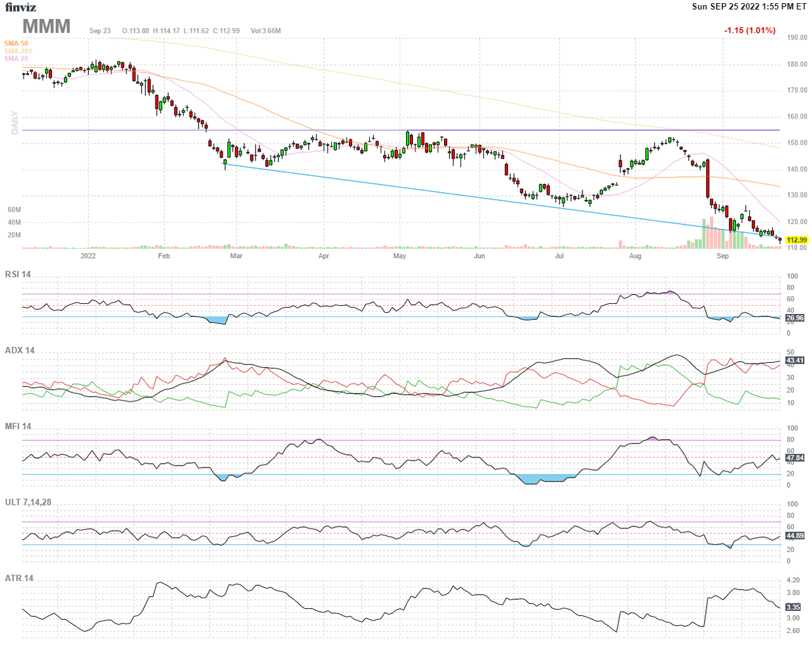Click the 160.00 price axis label
The width and height of the screenshot is (812, 647).
[797, 117]
